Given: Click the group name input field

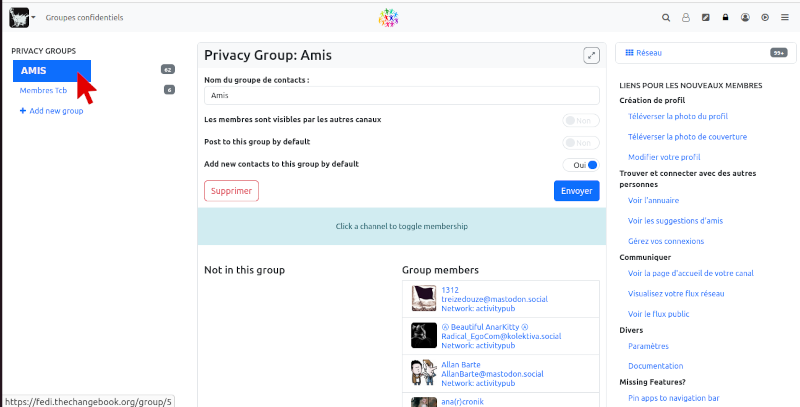Looking at the screenshot, I should tap(402, 95).
